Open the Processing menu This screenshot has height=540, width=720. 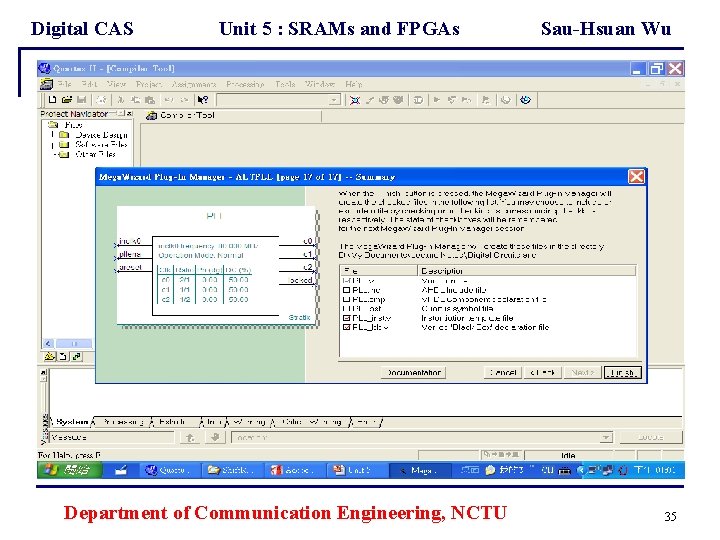tap(245, 84)
